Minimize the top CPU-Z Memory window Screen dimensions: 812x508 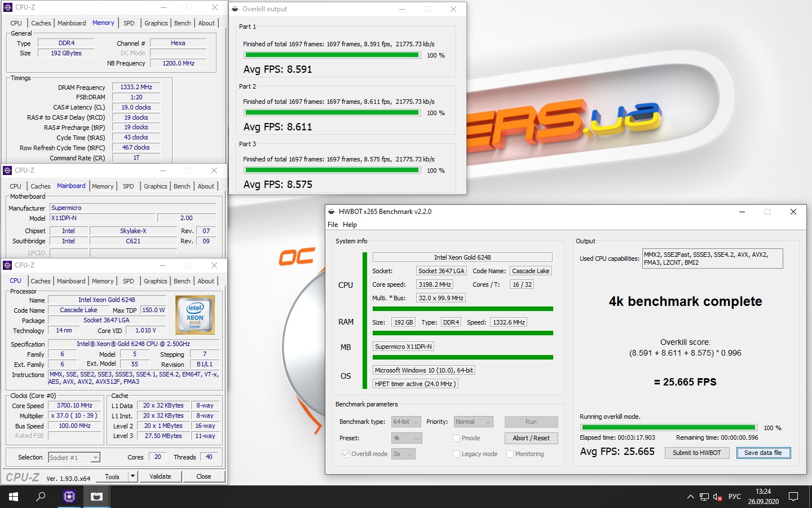(164, 7)
